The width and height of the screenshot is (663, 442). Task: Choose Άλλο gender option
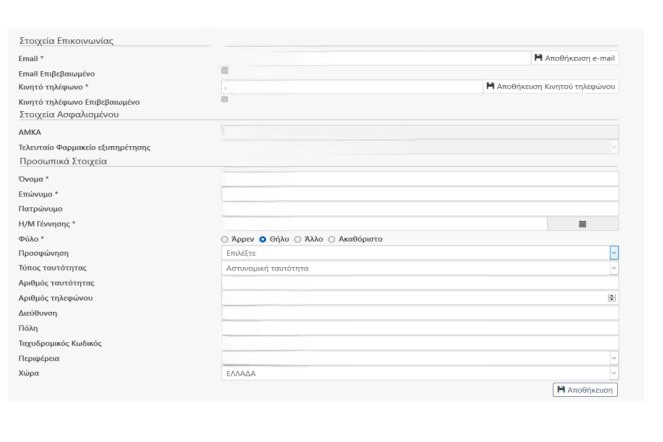pyautogui.click(x=298, y=239)
